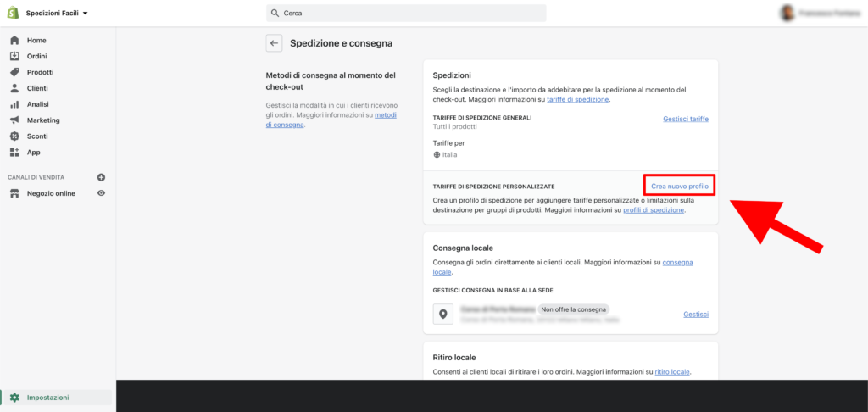Open Negozio online channel
The width and height of the screenshot is (868, 412).
coord(51,194)
